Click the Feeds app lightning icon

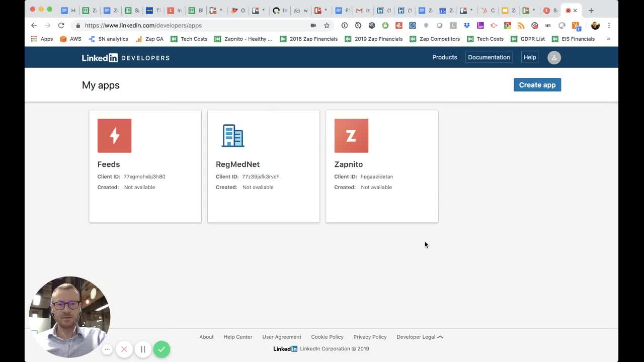click(x=114, y=135)
